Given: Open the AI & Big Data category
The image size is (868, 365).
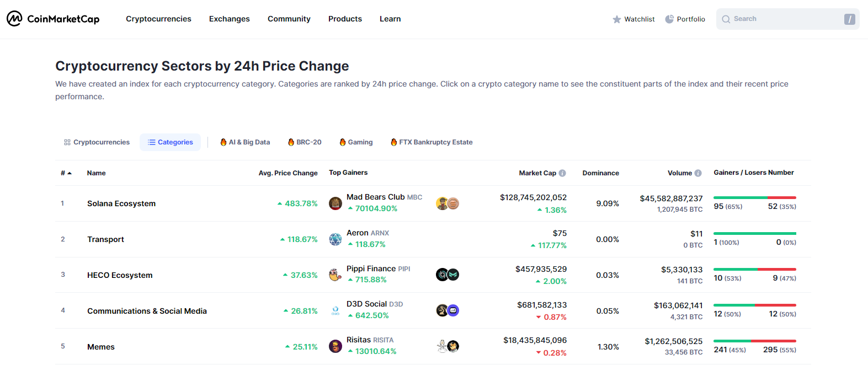Looking at the screenshot, I should 245,142.
